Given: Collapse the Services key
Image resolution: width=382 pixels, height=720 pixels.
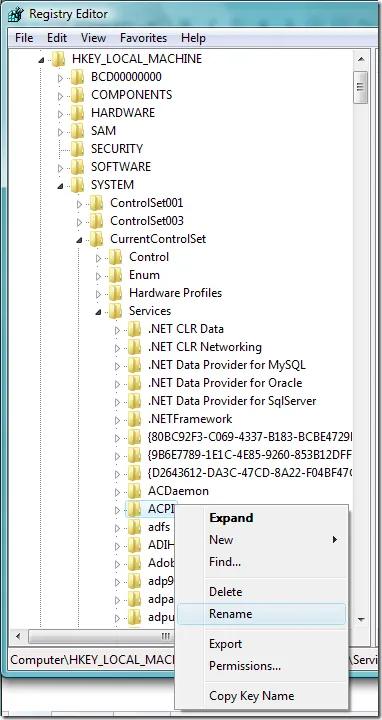Looking at the screenshot, I should point(98,312).
